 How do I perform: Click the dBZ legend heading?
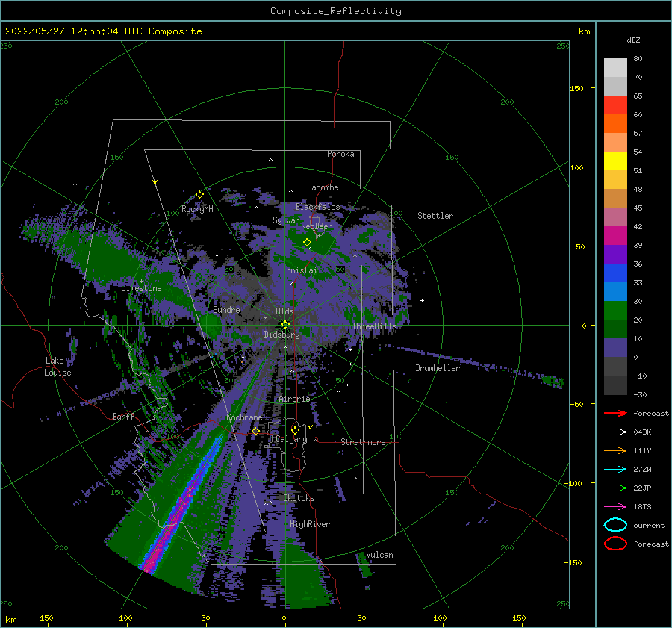633,40
